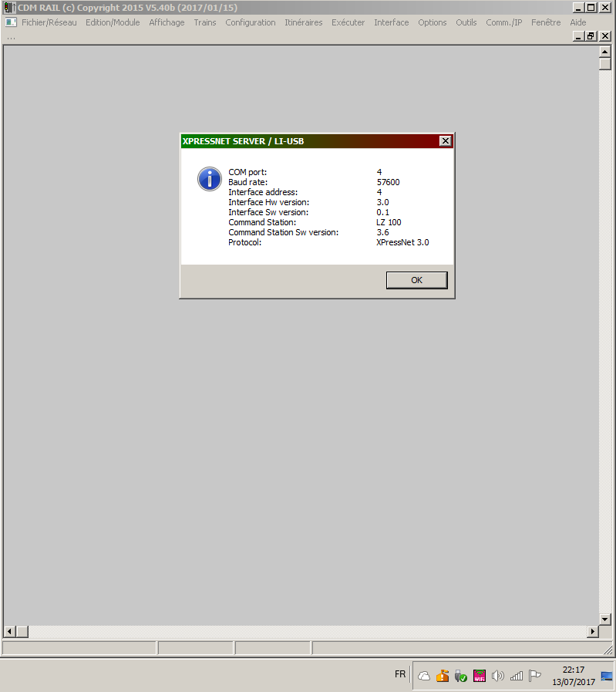The height and width of the screenshot is (692, 616).
Task: Click the Command Station Sw version value 3.6
Action: click(382, 232)
